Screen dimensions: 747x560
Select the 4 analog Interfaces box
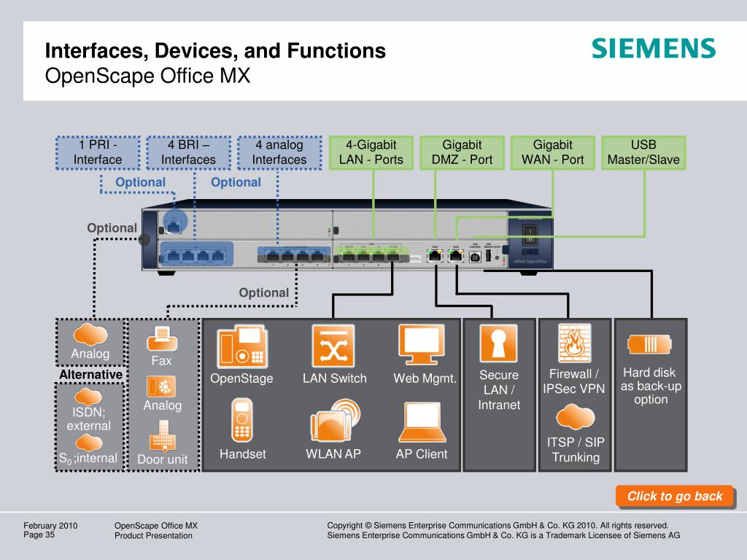(x=279, y=152)
